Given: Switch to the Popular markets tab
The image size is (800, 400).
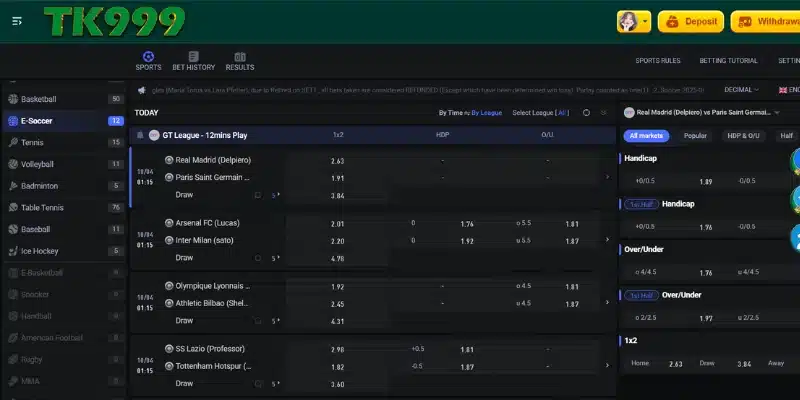Looking at the screenshot, I should (x=695, y=136).
